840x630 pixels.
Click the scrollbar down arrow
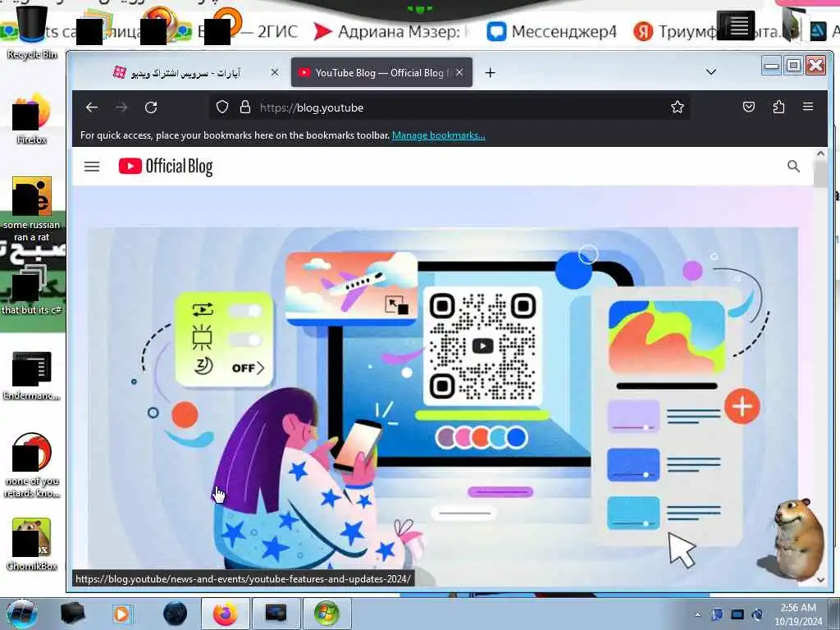click(820, 580)
